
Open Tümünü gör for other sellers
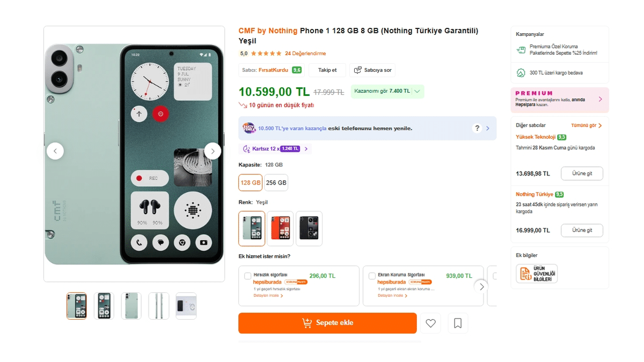(x=584, y=125)
